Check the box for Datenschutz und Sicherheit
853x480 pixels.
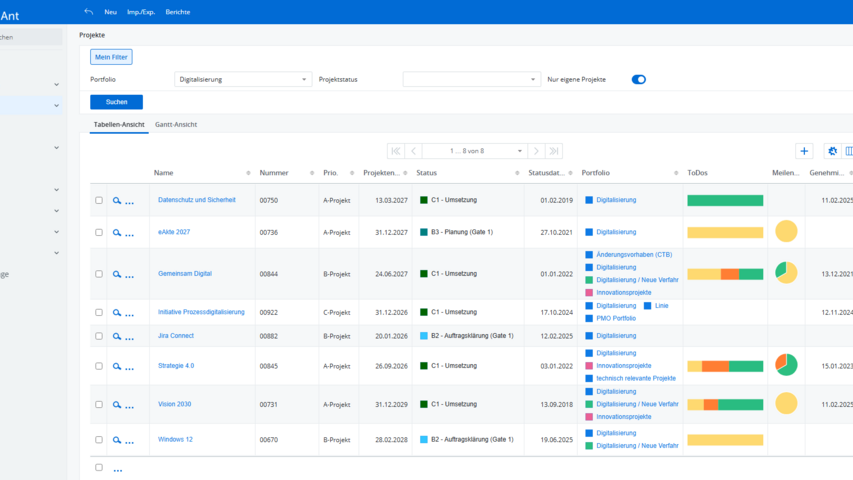98,200
